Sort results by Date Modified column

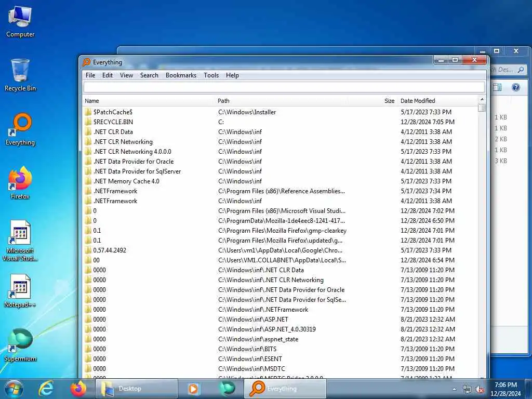click(x=437, y=101)
